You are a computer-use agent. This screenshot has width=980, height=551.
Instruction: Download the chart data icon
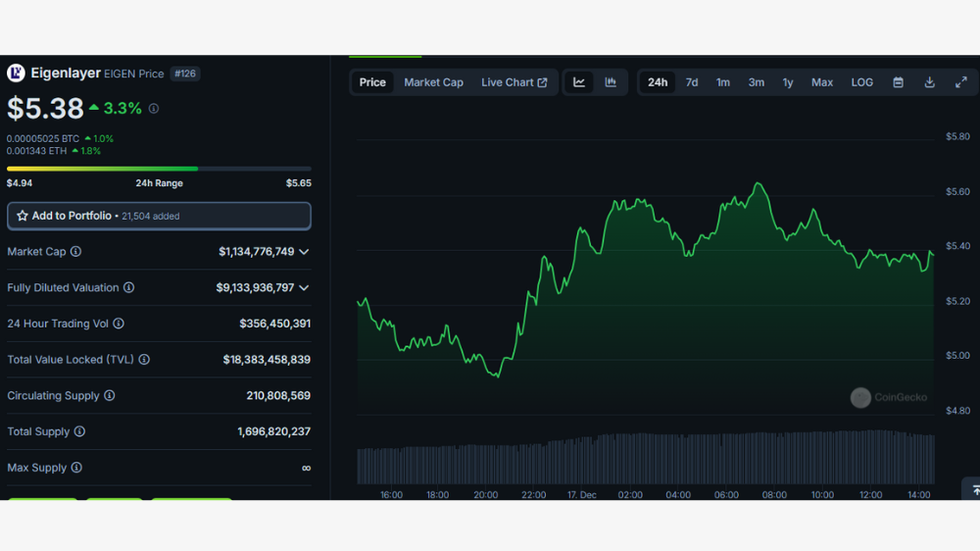tap(929, 82)
